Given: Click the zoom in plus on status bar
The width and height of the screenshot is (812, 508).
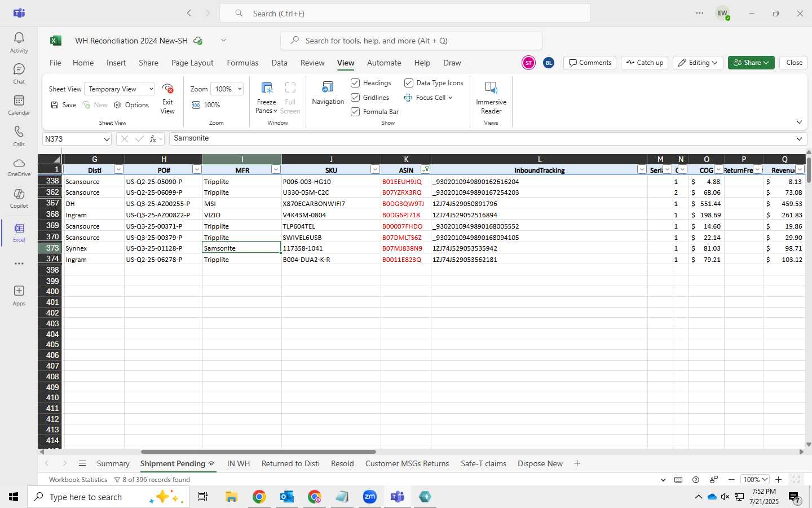Looking at the screenshot, I should tap(779, 479).
